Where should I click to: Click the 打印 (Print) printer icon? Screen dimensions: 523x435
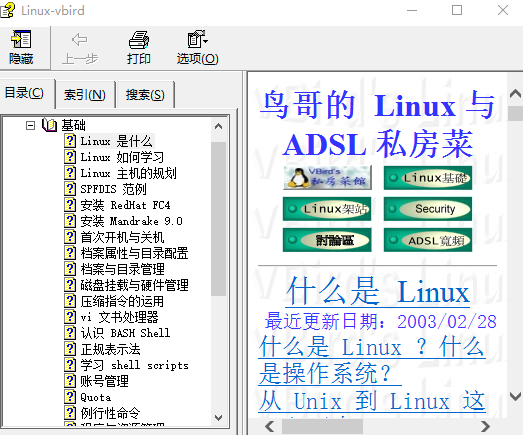[x=139, y=40]
